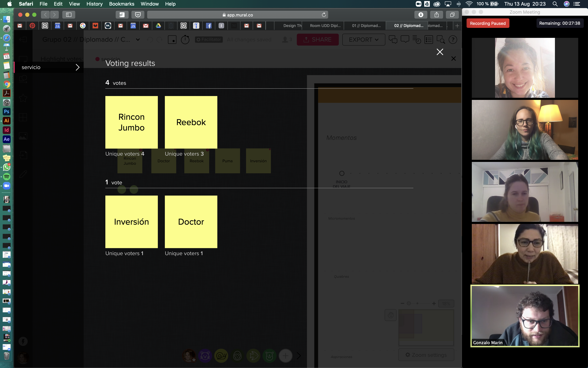This screenshot has height=368, width=588.
Task: Click the Safari page reload icon
Action: [x=324, y=15]
